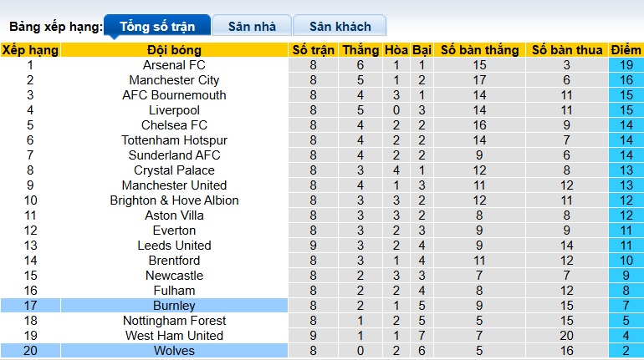Click the Số bàn thắng column header
Viewport: 644px width, 360px height.
pyautogui.click(x=479, y=50)
